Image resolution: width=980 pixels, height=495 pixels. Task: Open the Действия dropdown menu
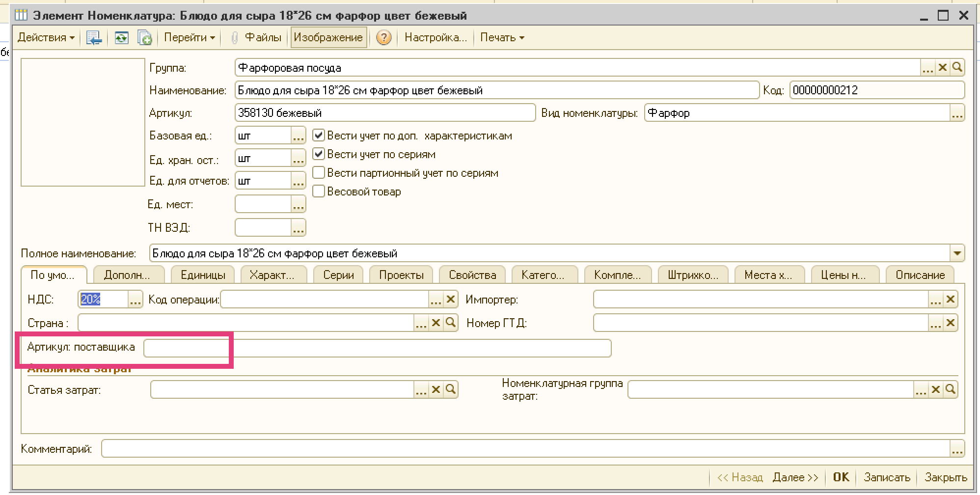pos(46,38)
